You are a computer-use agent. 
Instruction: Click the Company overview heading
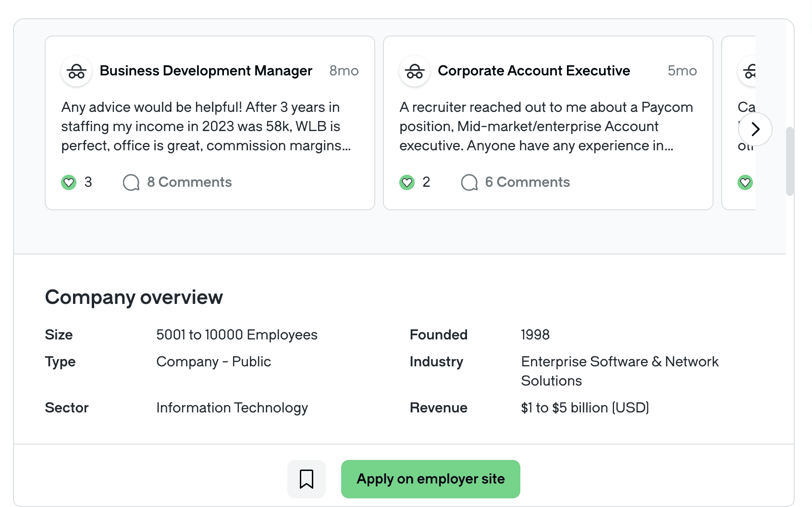pos(134,297)
